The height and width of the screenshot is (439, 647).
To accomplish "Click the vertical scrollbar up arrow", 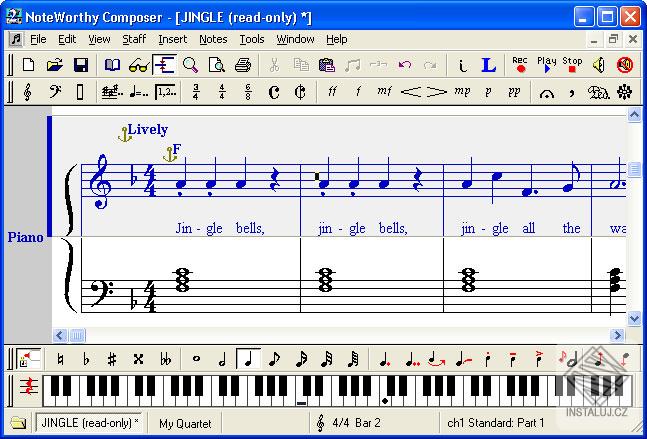I will (x=634, y=115).
